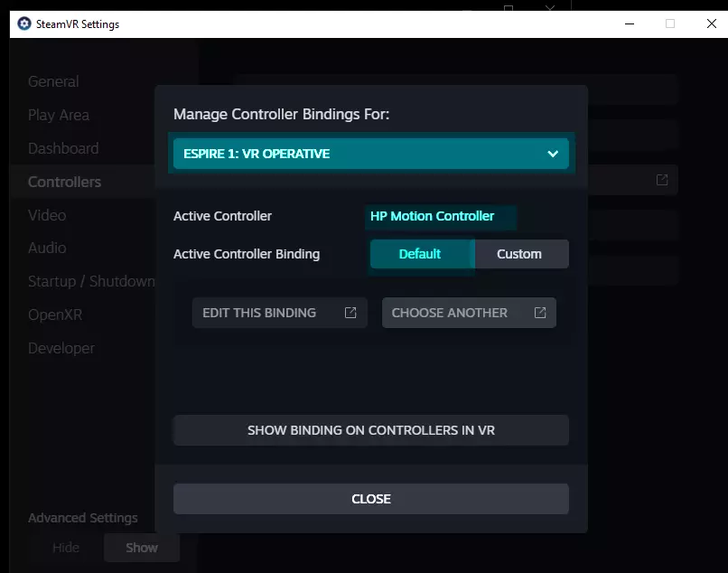
Task: Open the OpenXR settings tab
Action: [x=55, y=315]
